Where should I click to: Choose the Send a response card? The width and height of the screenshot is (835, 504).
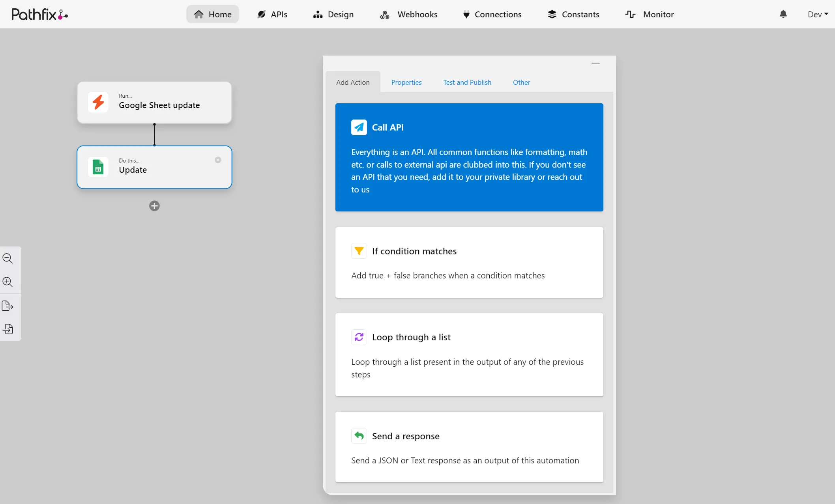pos(469,447)
